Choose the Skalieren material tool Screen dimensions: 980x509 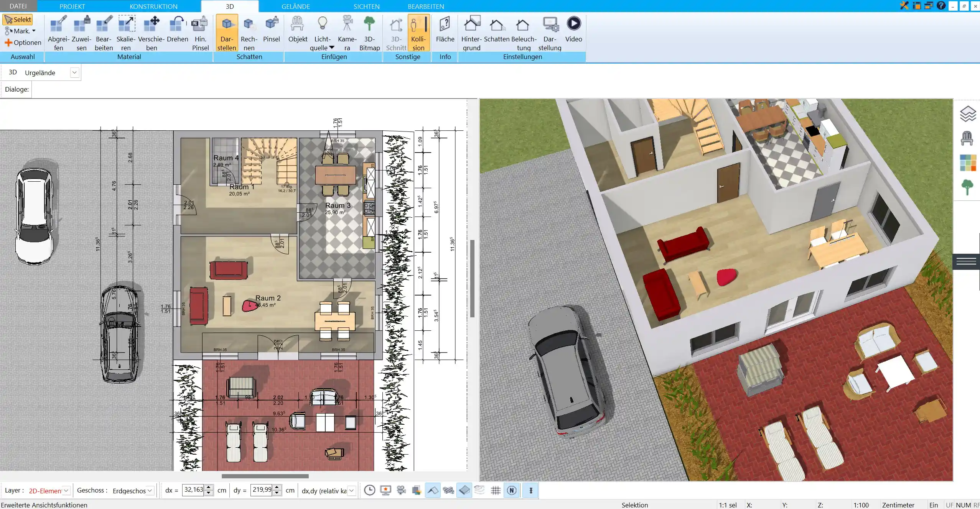pos(126,33)
